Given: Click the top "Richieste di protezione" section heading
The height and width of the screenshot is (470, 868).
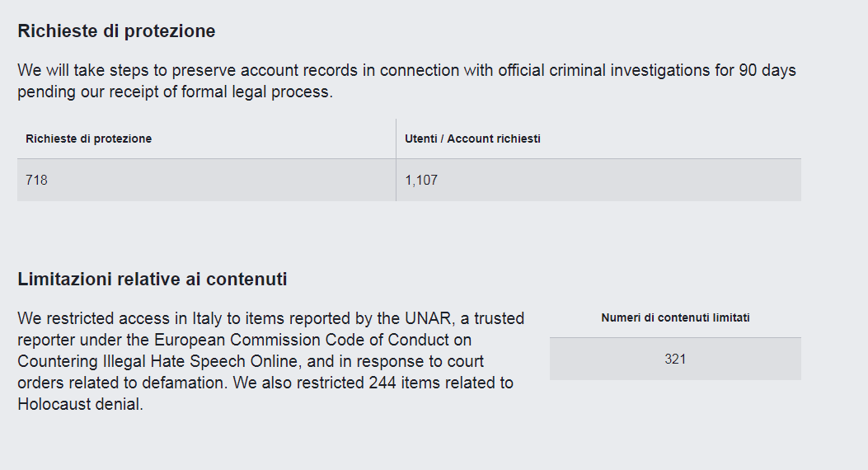Looking at the screenshot, I should (x=116, y=31).
